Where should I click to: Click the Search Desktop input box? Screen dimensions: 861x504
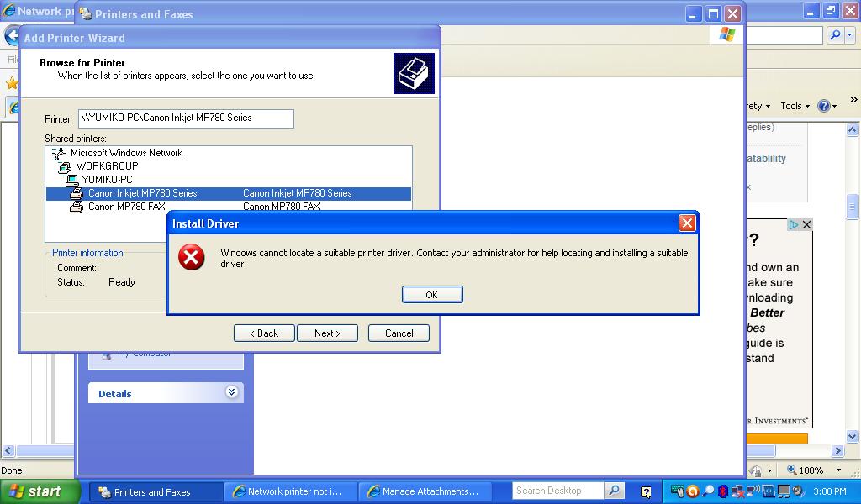(x=558, y=491)
